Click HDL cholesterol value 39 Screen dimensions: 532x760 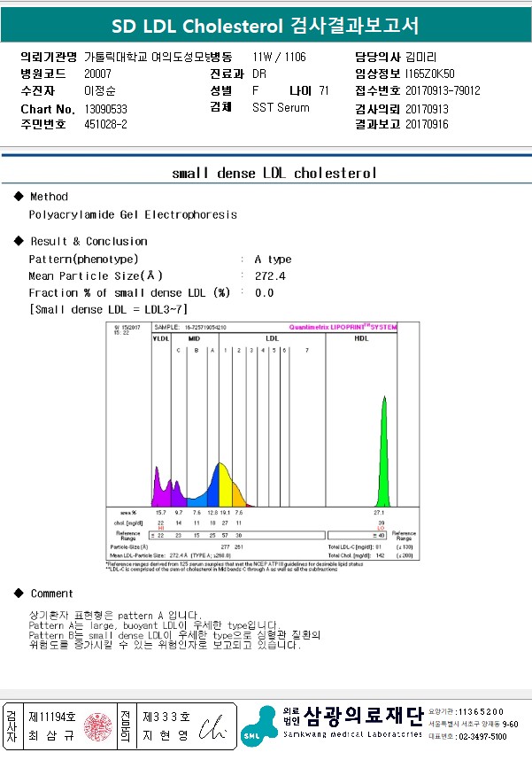pos(382,523)
